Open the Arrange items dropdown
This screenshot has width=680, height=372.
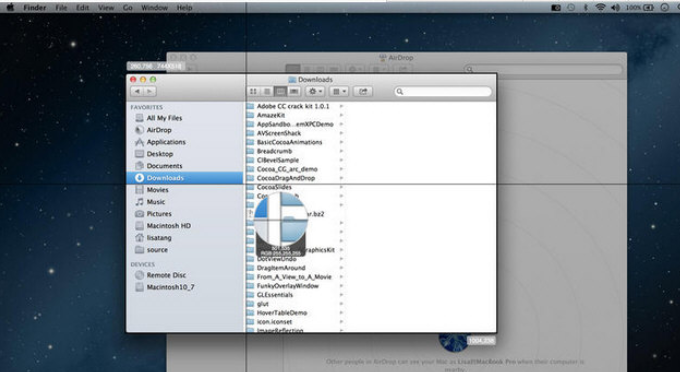click(339, 91)
